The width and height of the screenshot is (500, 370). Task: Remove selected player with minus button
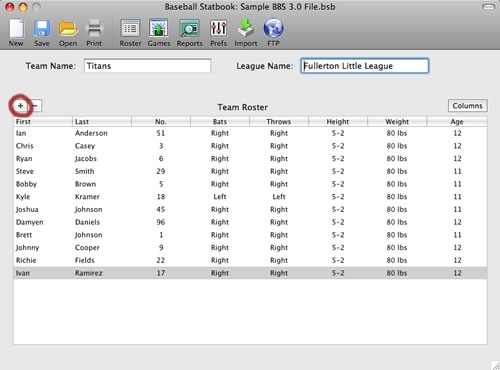[35, 106]
